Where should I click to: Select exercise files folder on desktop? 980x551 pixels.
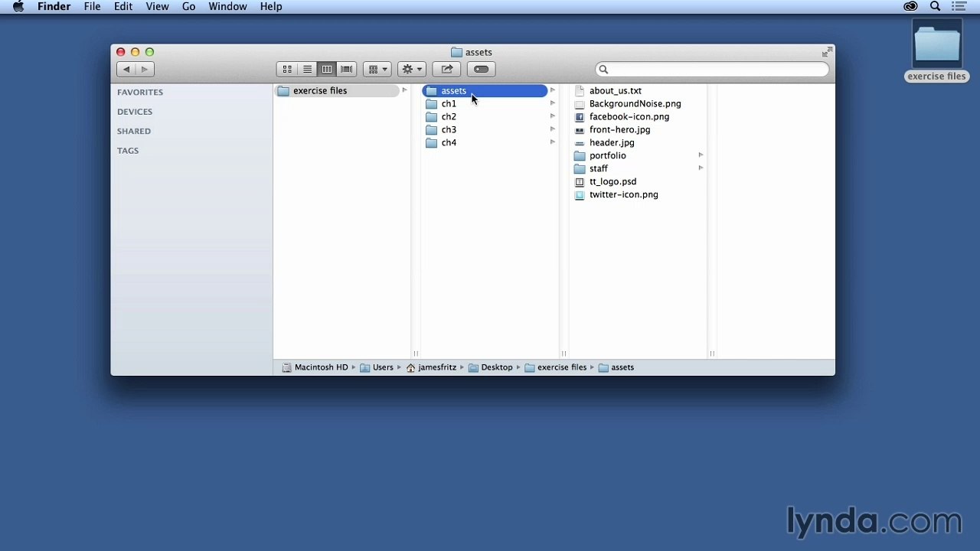click(x=937, y=50)
